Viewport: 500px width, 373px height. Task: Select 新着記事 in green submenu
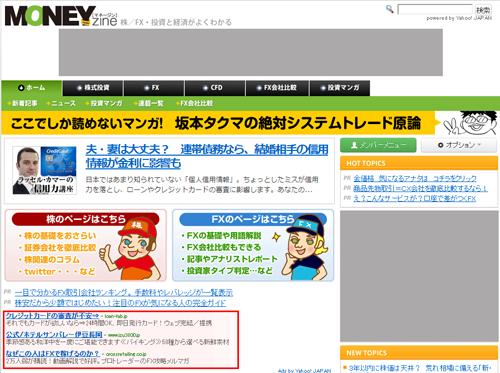[22, 104]
